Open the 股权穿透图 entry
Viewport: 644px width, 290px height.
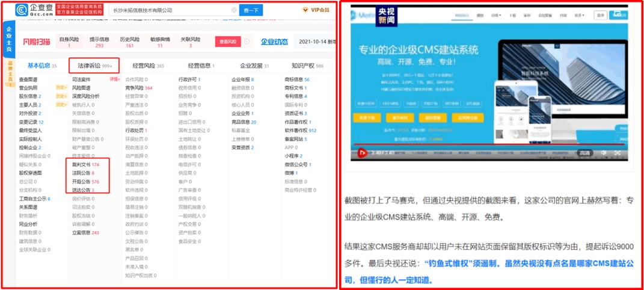[x=31, y=173]
